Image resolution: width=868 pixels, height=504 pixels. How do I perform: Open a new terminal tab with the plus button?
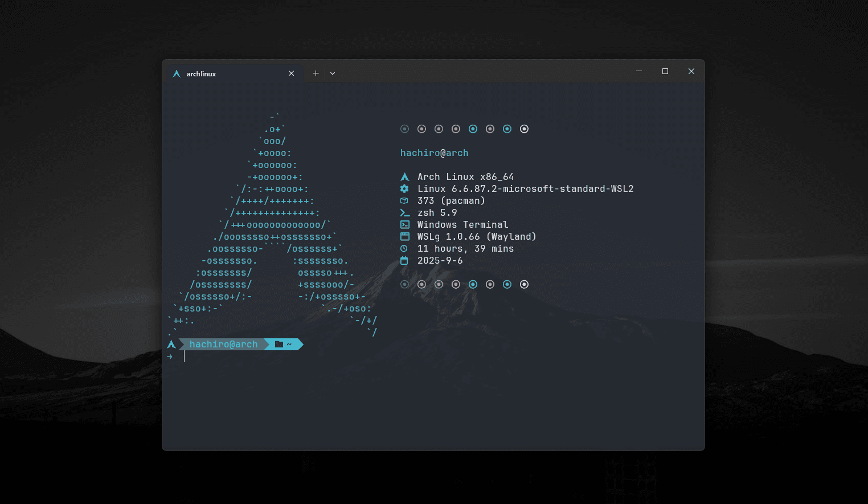click(316, 73)
